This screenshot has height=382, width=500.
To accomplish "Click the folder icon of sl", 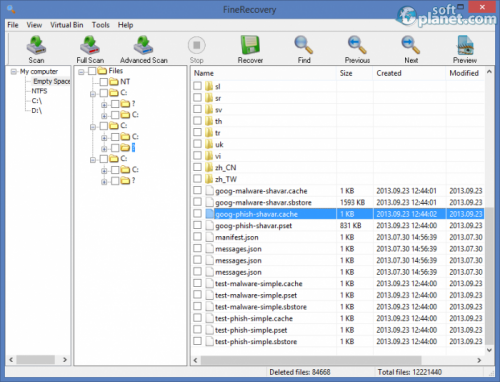I will [209, 86].
